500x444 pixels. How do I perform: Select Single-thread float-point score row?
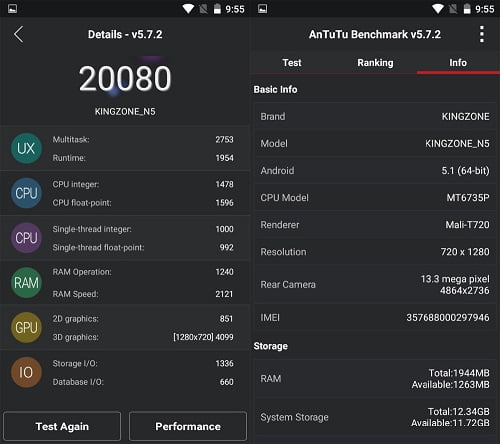tap(143, 247)
